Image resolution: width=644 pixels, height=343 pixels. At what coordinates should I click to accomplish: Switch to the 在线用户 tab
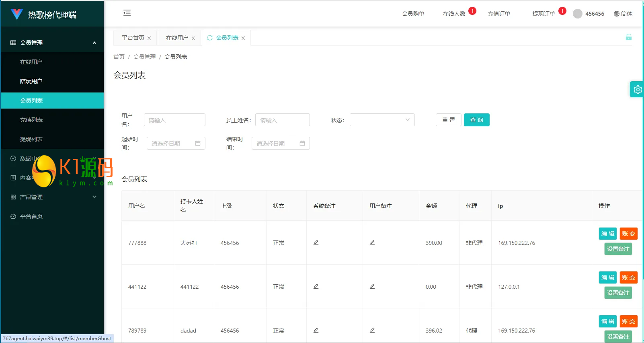tap(177, 38)
